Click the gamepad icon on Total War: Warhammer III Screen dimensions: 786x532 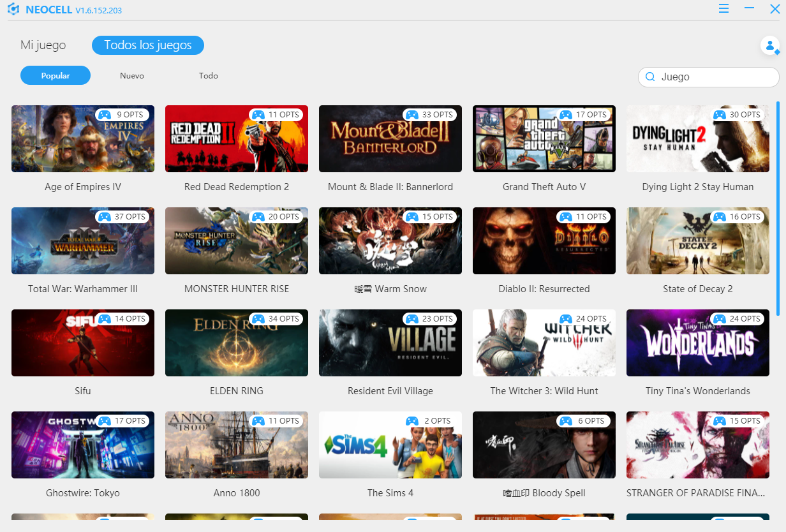(105, 217)
